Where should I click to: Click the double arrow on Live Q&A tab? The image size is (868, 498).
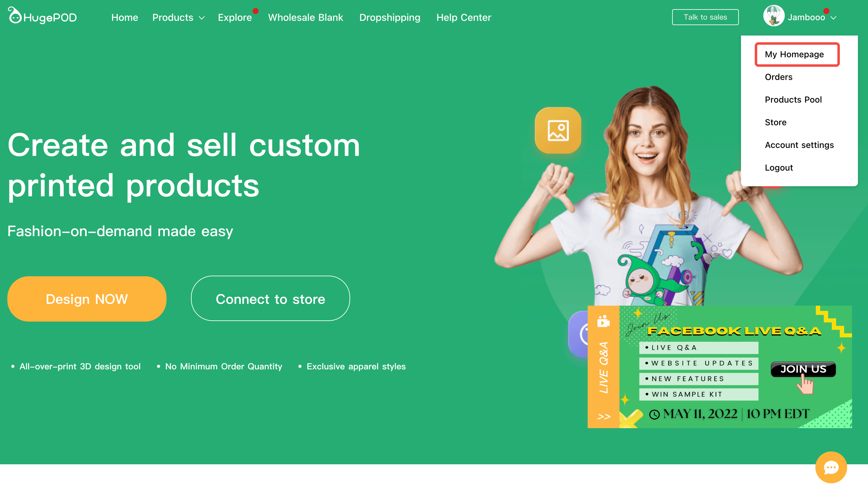click(x=604, y=416)
